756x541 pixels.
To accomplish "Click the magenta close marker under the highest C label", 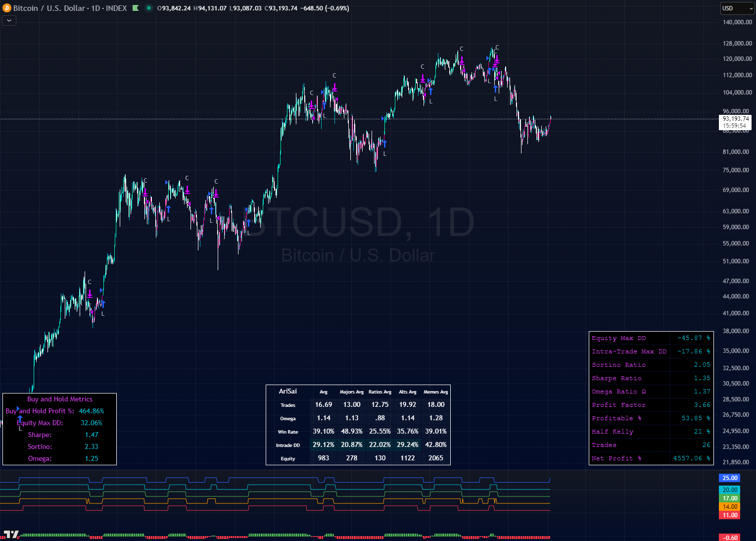I will (x=496, y=59).
